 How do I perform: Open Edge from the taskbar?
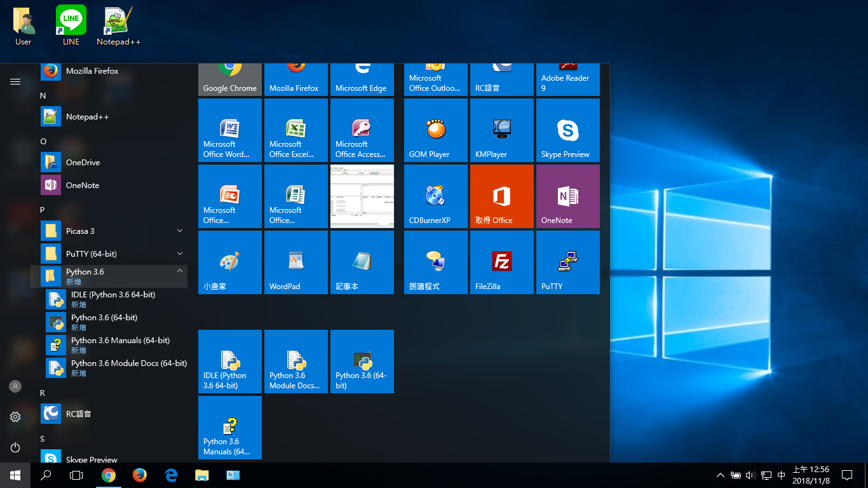tap(171, 475)
